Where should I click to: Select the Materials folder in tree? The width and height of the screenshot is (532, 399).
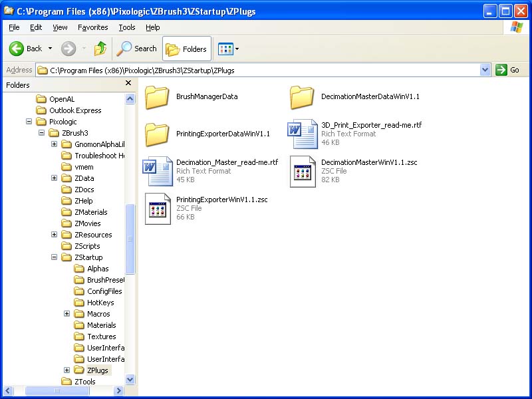95,325
